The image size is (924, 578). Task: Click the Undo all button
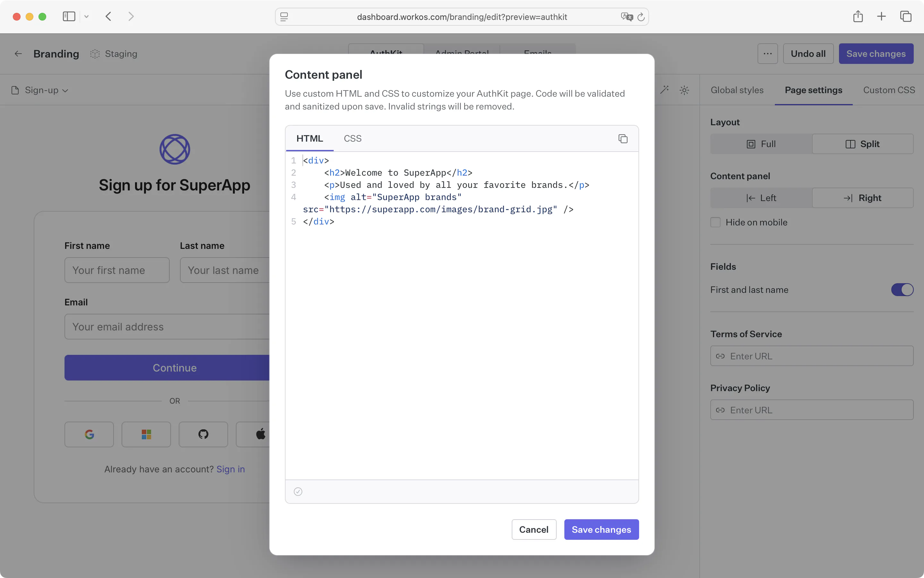pos(808,54)
